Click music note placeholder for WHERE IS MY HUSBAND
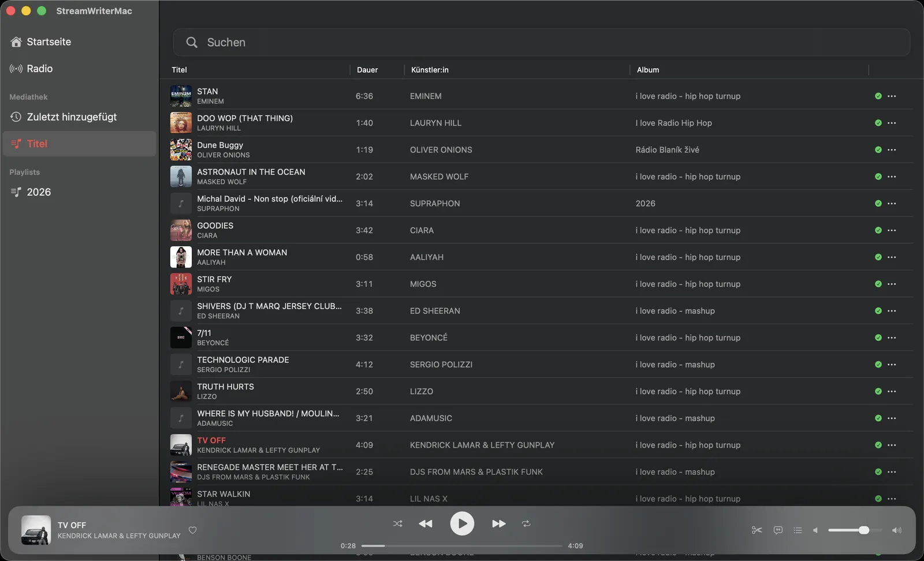924x561 pixels. pyautogui.click(x=181, y=418)
